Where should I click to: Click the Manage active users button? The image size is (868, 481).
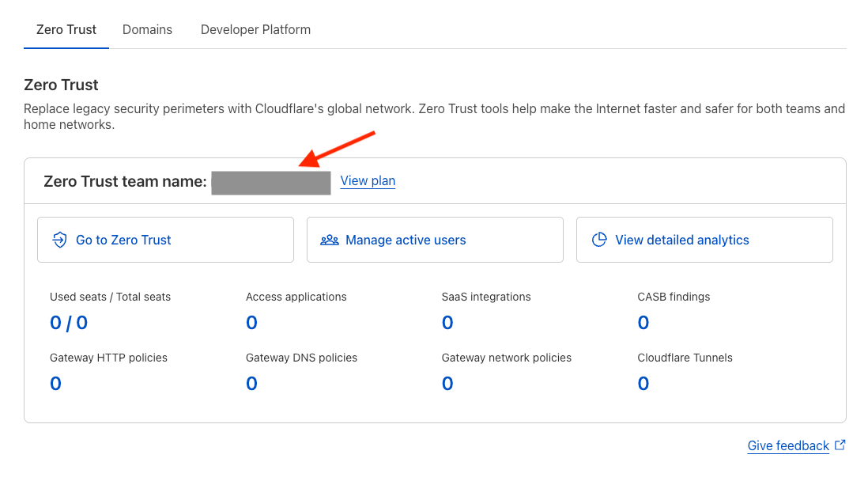pyautogui.click(x=435, y=240)
